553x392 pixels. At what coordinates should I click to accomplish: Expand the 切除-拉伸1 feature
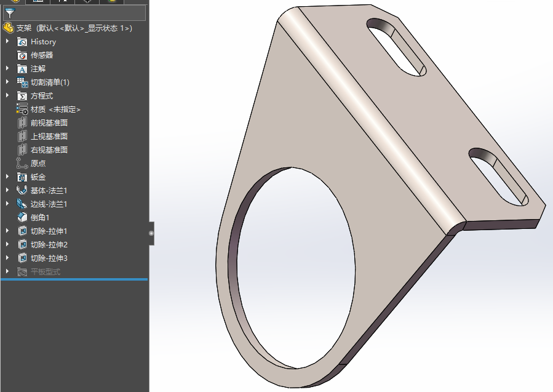click(x=7, y=231)
